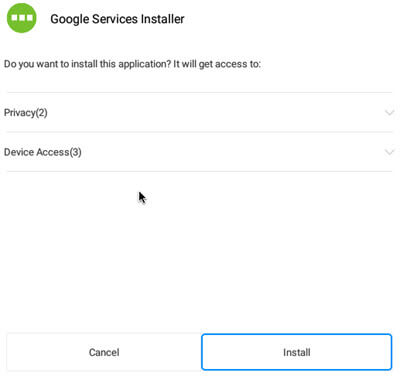
Task: Click the word Install in highlighted button
Action: [297, 352]
